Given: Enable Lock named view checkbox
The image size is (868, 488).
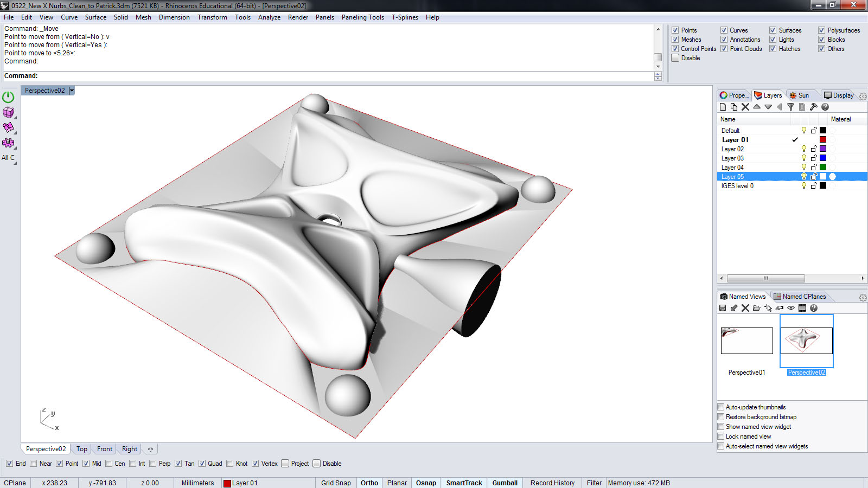Looking at the screenshot, I should (x=721, y=436).
